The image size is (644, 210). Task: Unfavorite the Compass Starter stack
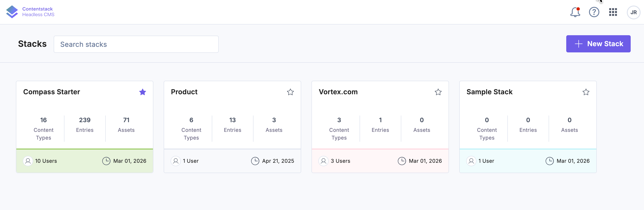click(x=142, y=92)
